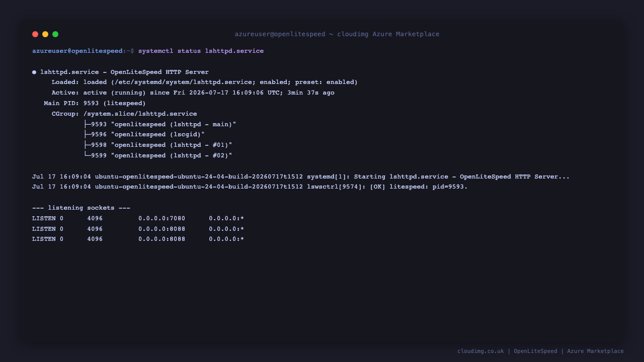Screen dimensions: 644x362
Task: Click the CGroup /system.slice/lshttpd.service path
Action: 140,114
